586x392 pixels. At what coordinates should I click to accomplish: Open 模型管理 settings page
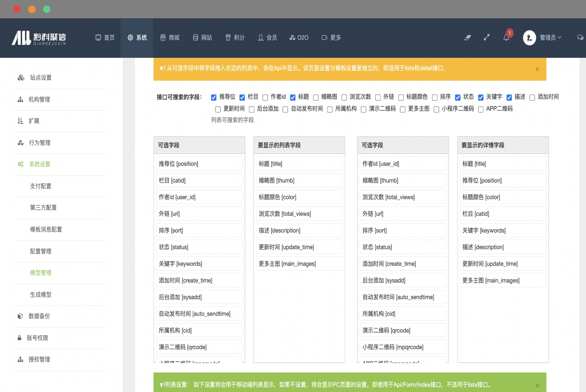[x=41, y=273]
